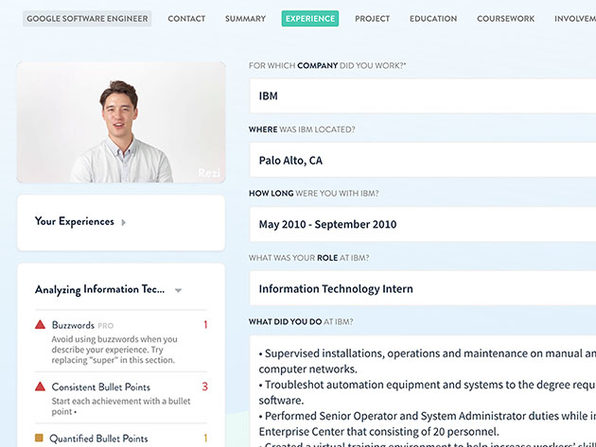Viewport: 596px width, 447px height.
Task: Edit the location field Palo Alto, CA
Action: (x=423, y=160)
